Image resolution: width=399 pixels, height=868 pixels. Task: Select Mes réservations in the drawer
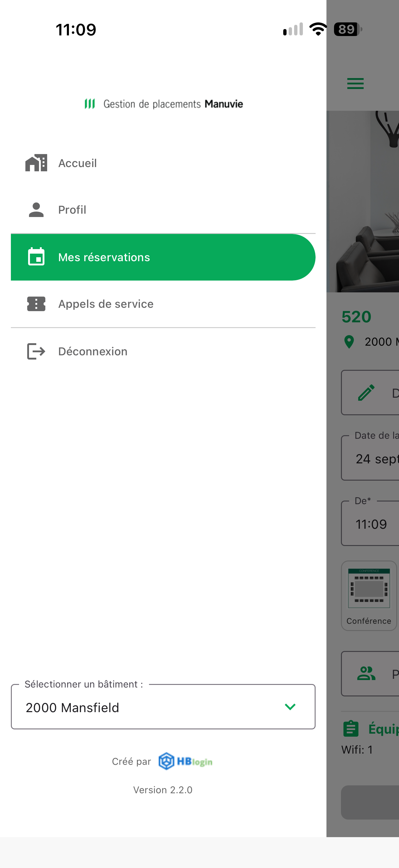click(x=163, y=257)
